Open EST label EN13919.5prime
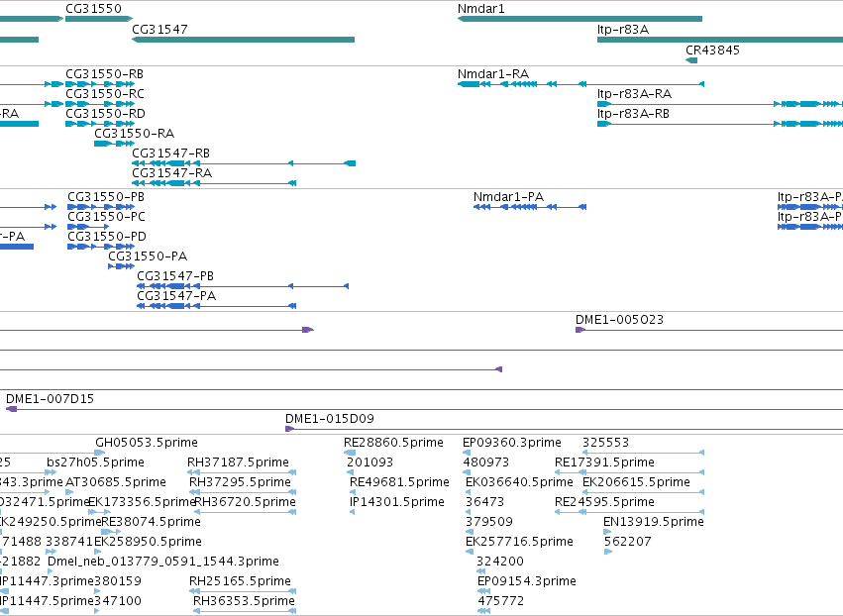 click(x=654, y=522)
